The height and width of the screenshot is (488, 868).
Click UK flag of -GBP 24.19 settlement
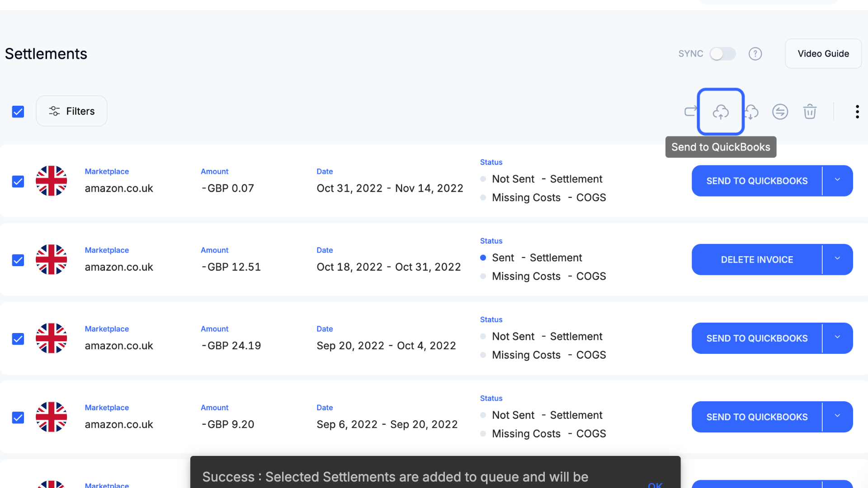52,338
